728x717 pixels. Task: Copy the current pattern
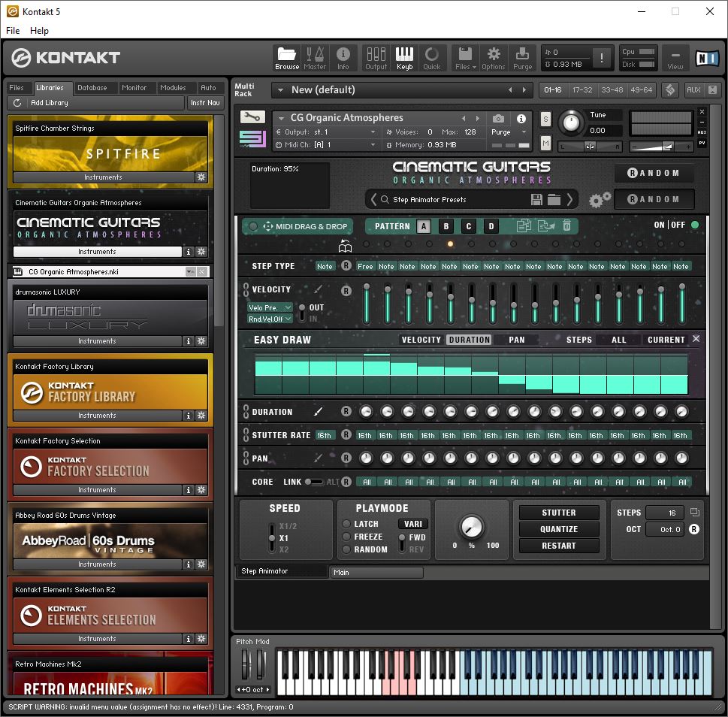pos(524,225)
